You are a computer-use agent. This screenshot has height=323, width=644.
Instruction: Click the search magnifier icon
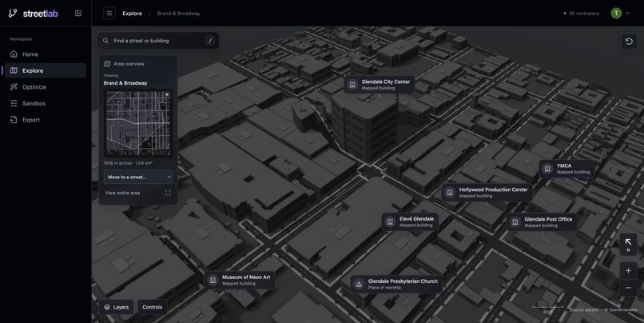[x=105, y=41]
